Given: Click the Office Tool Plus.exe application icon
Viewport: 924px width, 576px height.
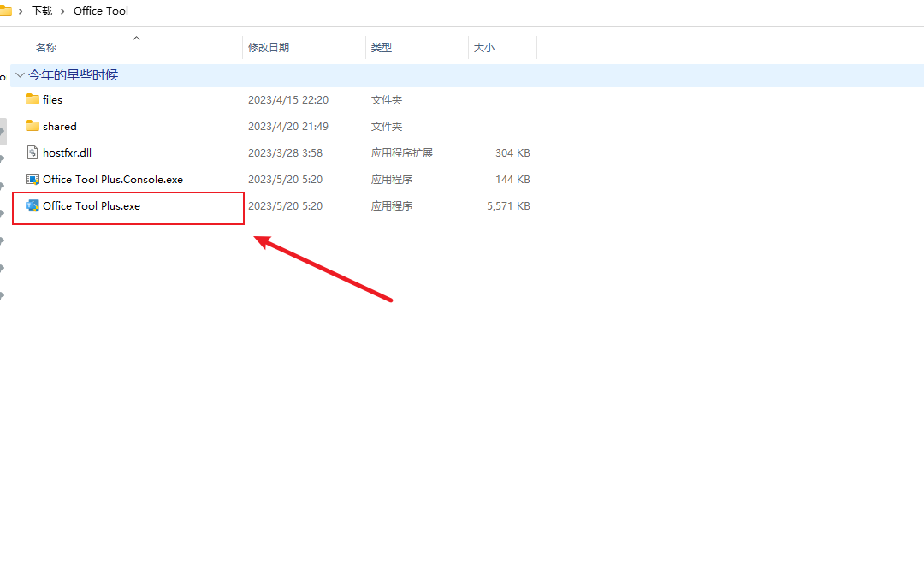Looking at the screenshot, I should click(33, 205).
